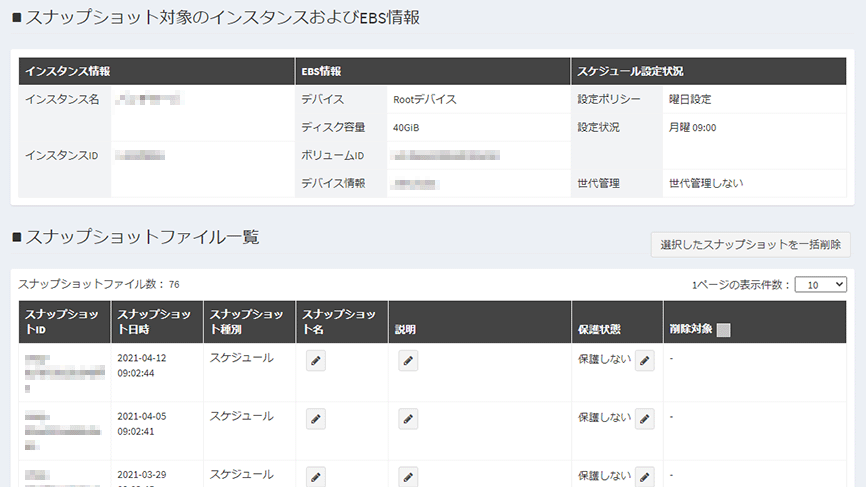
Task: Edit description of the 2021-04-05 snapshot
Action: [x=408, y=419]
